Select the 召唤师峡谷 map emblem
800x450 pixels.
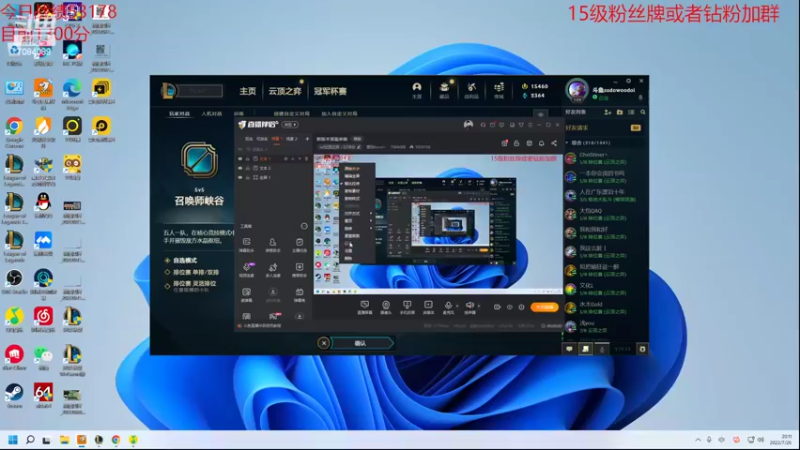pos(199,160)
